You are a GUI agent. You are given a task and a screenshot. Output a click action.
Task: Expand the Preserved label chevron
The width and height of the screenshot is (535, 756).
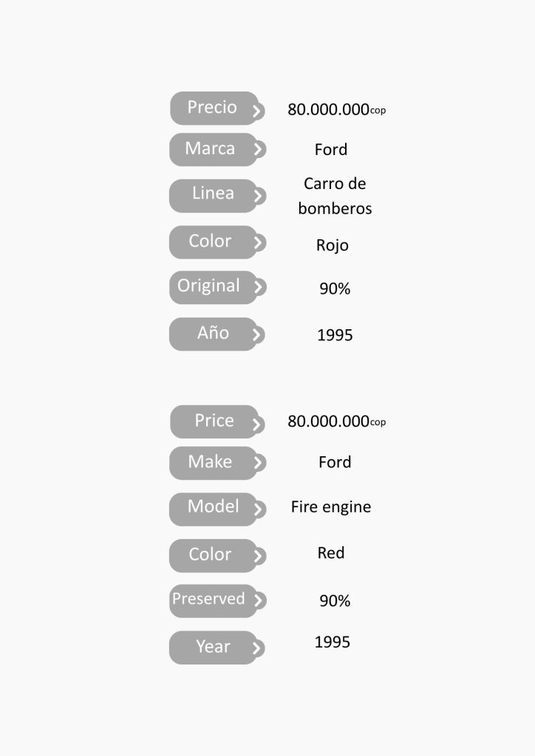pyautogui.click(x=257, y=600)
